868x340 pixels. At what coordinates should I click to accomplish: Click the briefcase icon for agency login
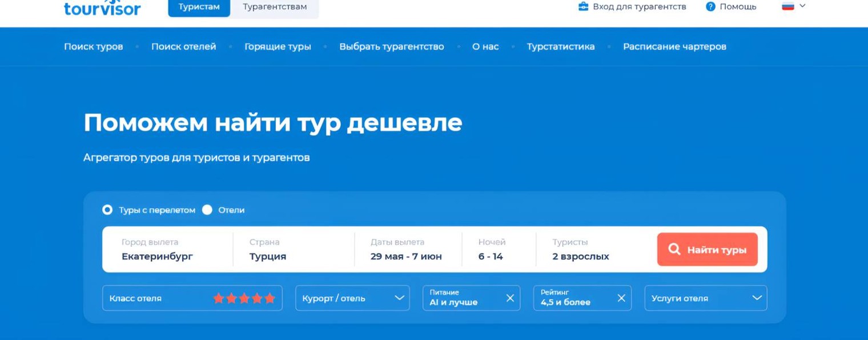[x=583, y=7]
